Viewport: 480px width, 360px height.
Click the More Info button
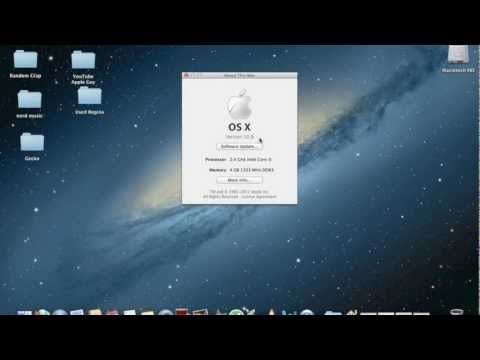coord(239,180)
